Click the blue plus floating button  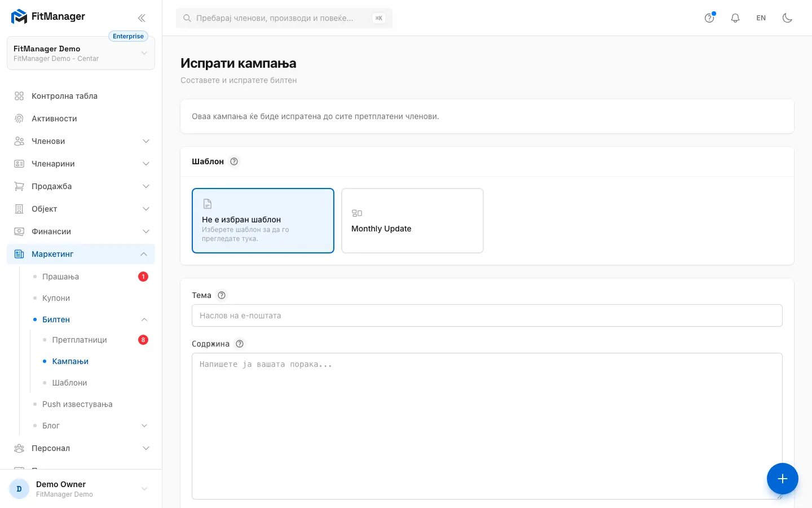click(x=783, y=479)
